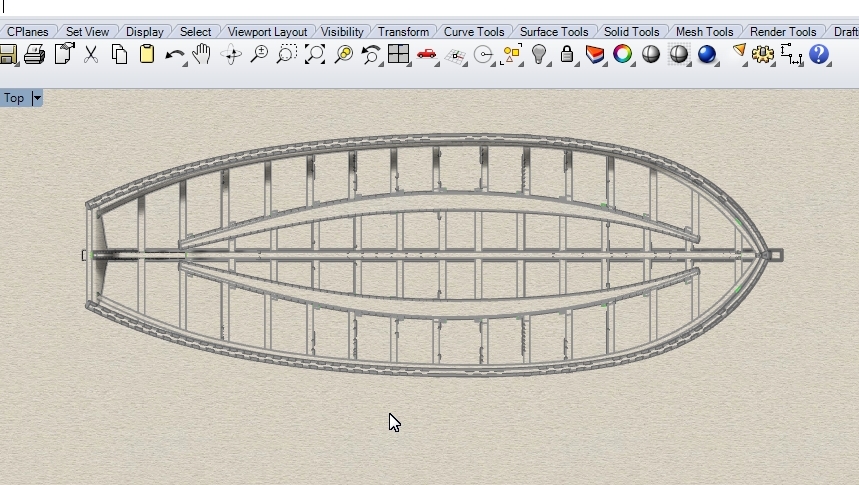This screenshot has width=859, height=485.
Task: Click the Help question mark icon
Action: tap(819, 54)
